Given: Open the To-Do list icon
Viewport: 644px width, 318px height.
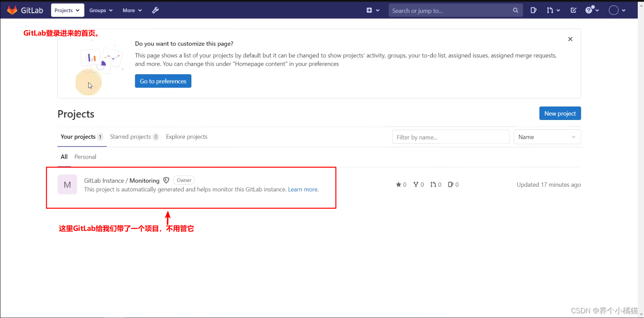Looking at the screenshot, I should (x=573, y=11).
